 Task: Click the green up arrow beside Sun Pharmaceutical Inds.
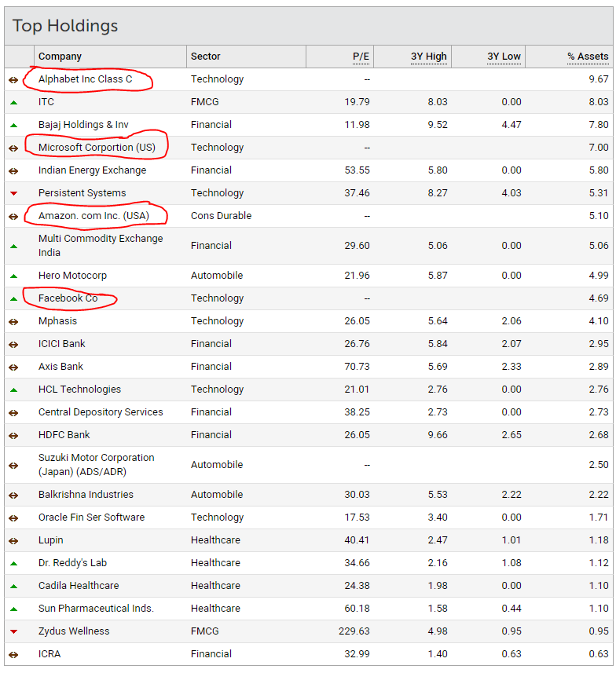pyautogui.click(x=13, y=609)
